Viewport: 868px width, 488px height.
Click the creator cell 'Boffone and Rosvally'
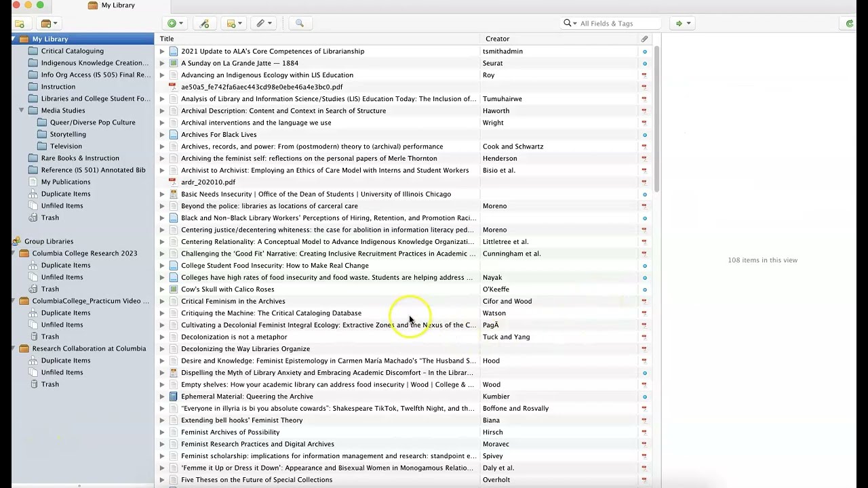pos(515,409)
